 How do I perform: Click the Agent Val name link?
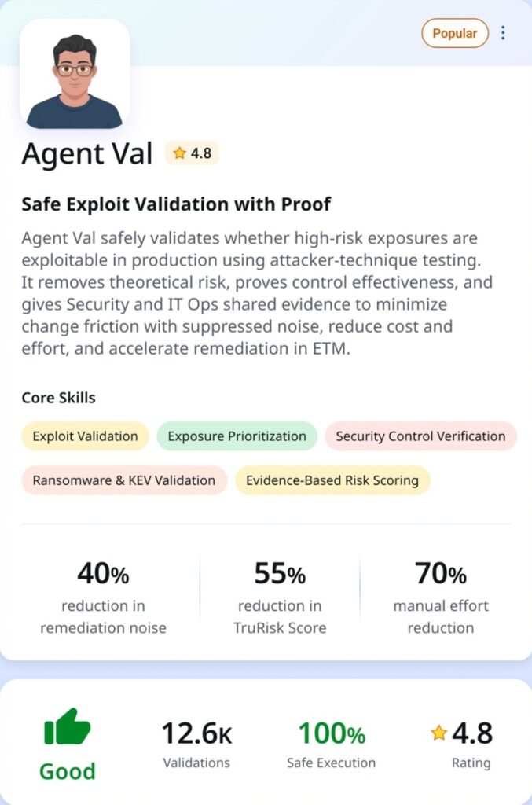(x=86, y=154)
